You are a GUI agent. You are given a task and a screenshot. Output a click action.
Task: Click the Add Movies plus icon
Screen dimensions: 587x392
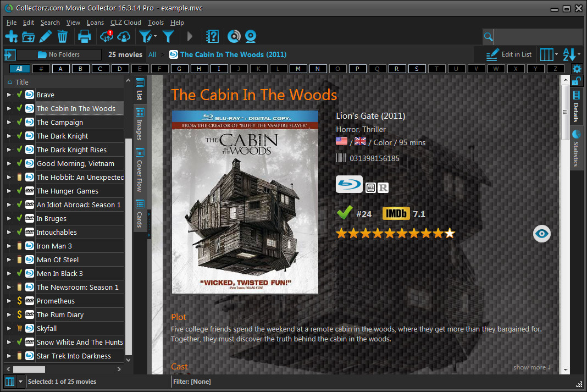click(x=12, y=36)
